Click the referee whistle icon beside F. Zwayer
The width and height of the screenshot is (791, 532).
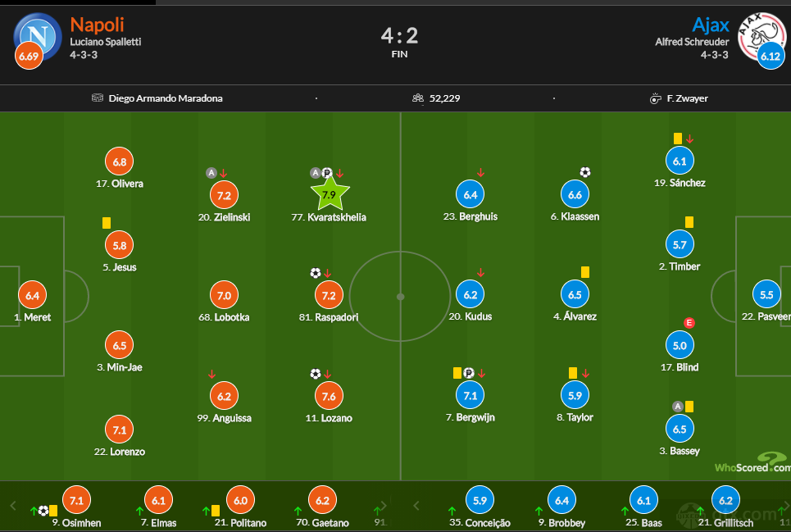click(655, 98)
